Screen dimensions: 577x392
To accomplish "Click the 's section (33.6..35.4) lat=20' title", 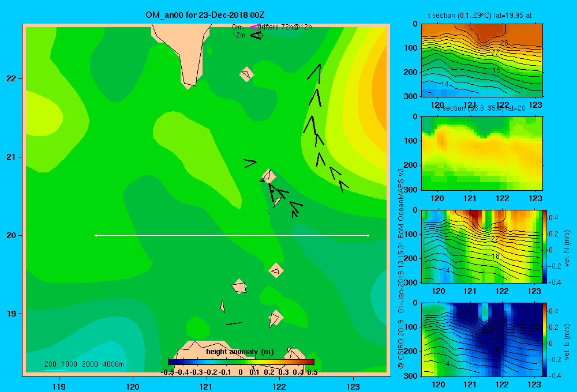I will (x=481, y=108).
